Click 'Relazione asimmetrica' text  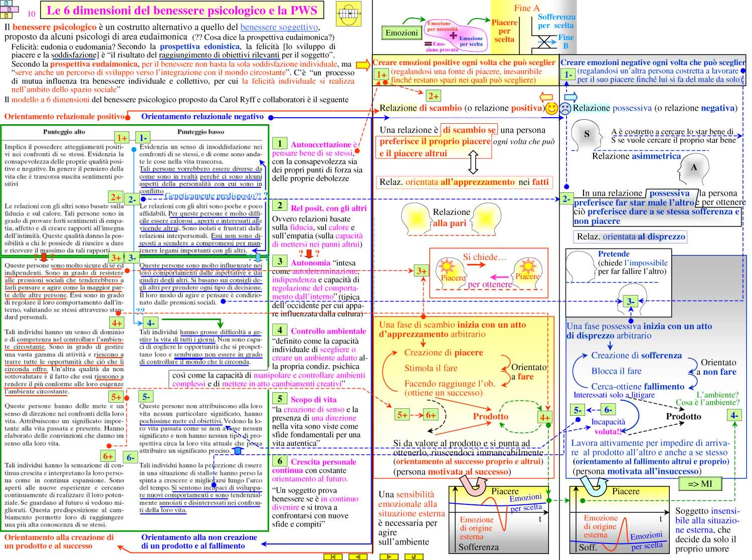coord(636,156)
